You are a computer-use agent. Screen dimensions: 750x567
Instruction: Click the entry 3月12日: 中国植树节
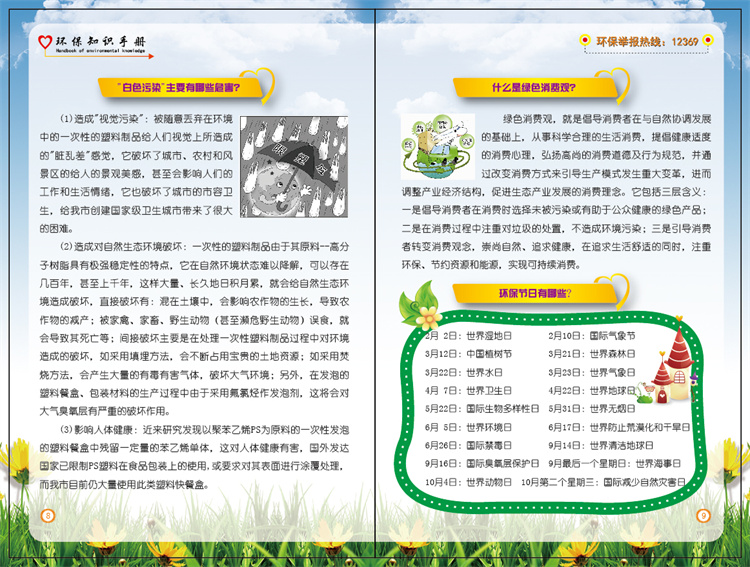coord(468,354)
